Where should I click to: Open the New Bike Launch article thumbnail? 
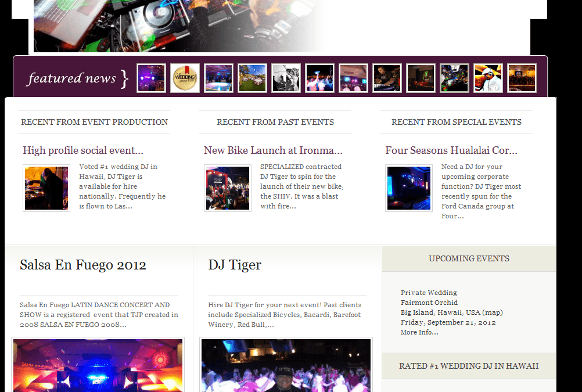(228, 188)
